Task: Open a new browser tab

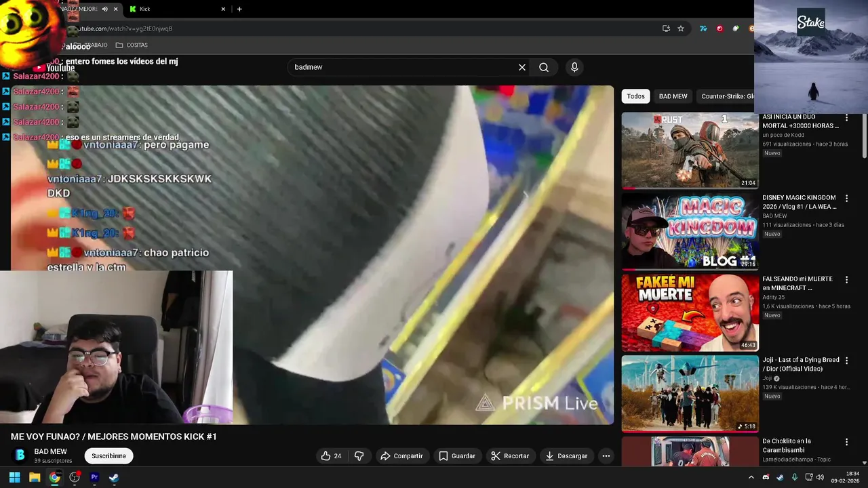Action: coord(239,9)
